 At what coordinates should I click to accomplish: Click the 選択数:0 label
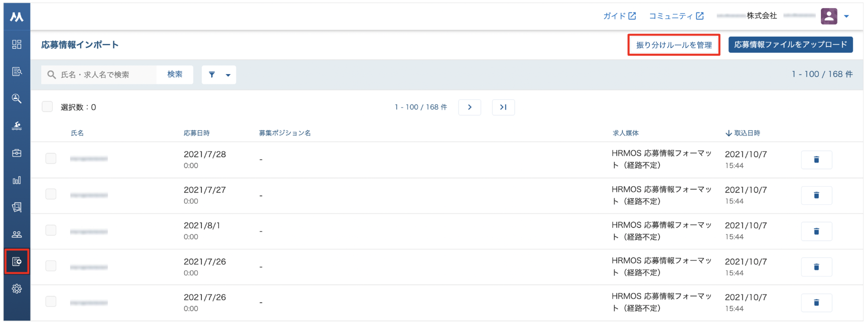tap(78, 107)
